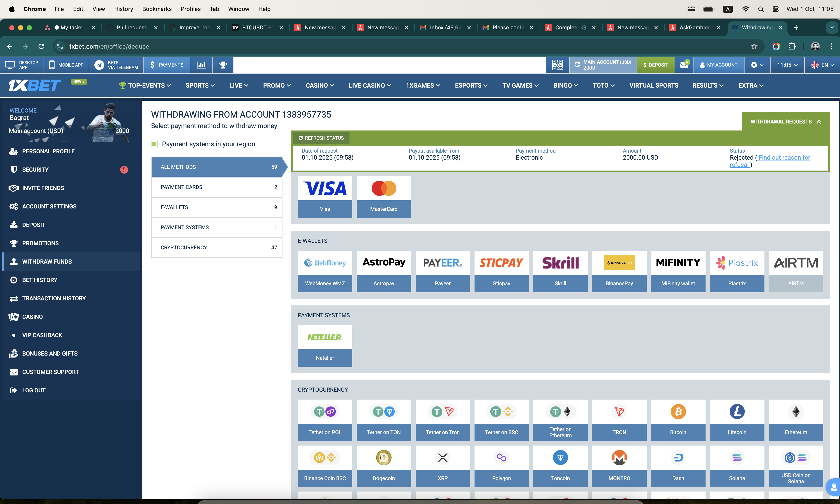840x504 pixels.
Task: Expand the ESPORTS dropdown menu
Action: click(471, 85)
